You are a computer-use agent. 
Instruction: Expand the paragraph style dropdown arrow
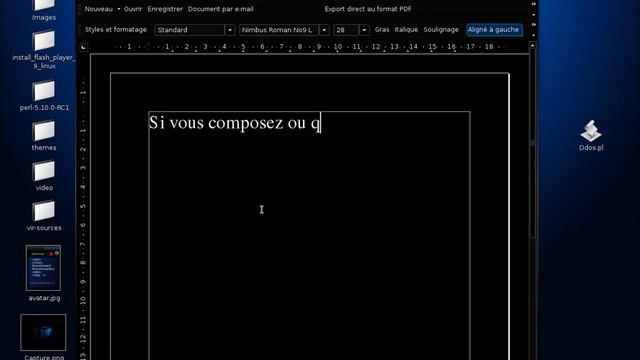230,30
